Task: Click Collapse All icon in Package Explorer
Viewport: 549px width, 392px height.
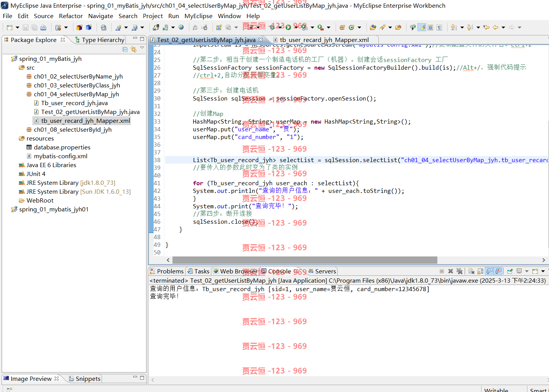Action: tap(125, 49)
